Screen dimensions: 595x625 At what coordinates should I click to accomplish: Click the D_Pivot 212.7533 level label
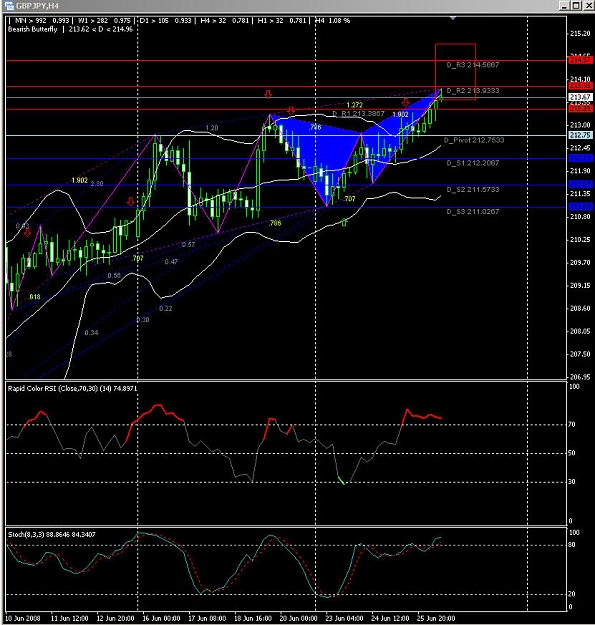tap(474, 140)
